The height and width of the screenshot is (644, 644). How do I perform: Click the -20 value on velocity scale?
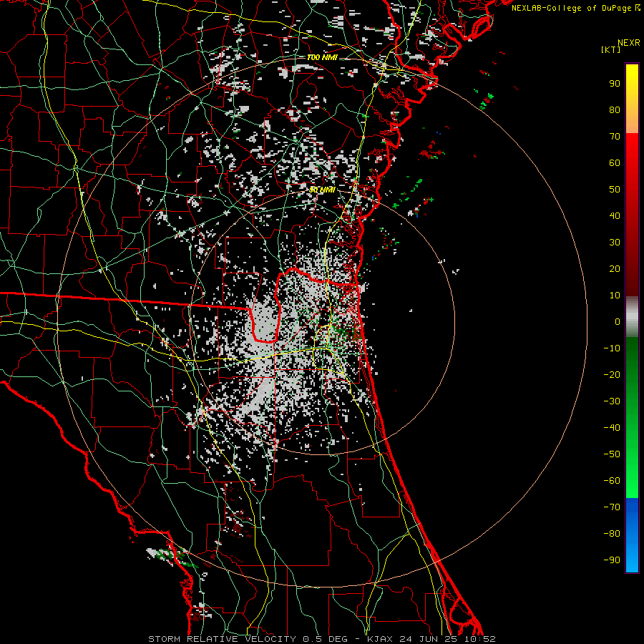[612, 375]
